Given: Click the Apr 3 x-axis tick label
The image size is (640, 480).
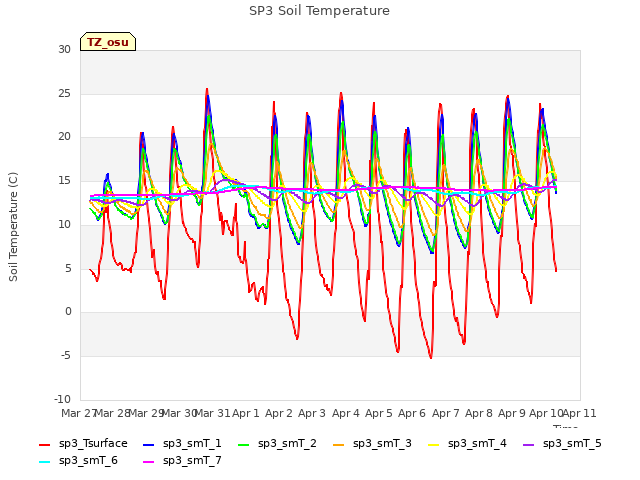Looking at the screenshot, I should pyautogui.click(x=312, y=413).
